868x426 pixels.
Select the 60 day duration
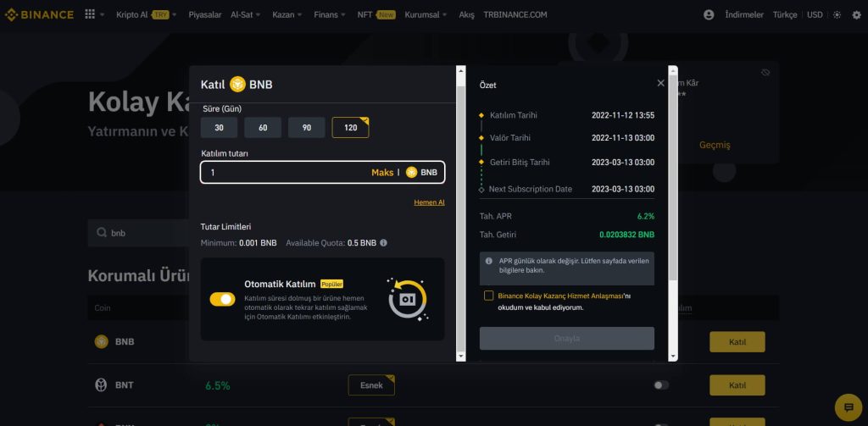tap(263, 127)
